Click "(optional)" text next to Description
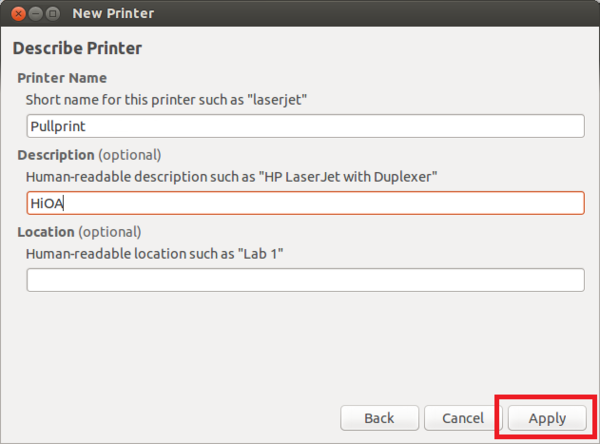Viewport: 600px width, 444px height. coord(130,155)
